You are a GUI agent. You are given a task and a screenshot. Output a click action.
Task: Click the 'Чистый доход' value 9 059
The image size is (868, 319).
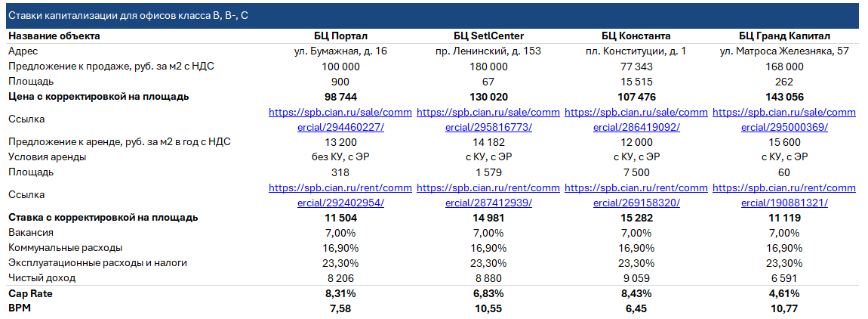coord(636,278)
